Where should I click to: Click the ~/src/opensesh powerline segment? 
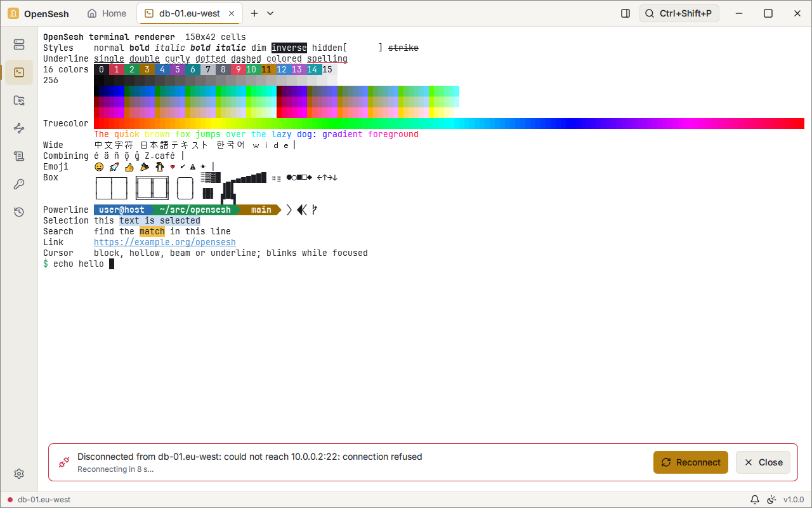coord(195,210)
